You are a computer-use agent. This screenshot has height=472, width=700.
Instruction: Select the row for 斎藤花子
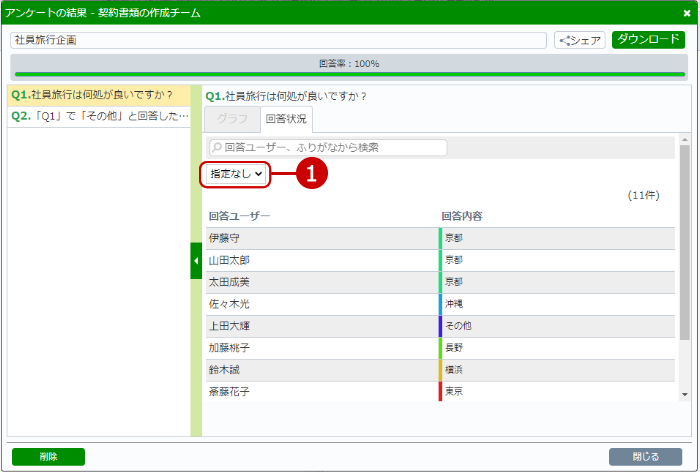(440, 391)
